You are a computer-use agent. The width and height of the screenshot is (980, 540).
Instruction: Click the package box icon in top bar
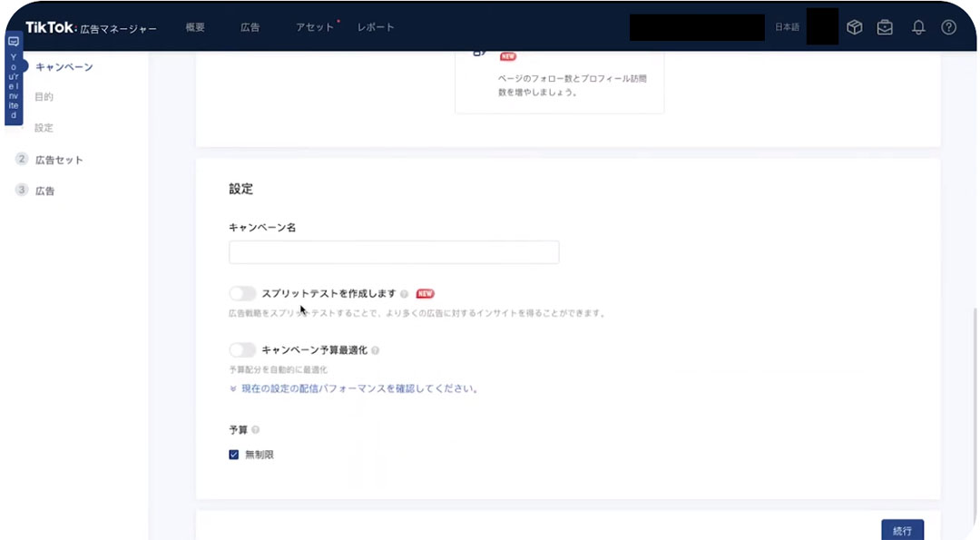click(x=854, y=26)
